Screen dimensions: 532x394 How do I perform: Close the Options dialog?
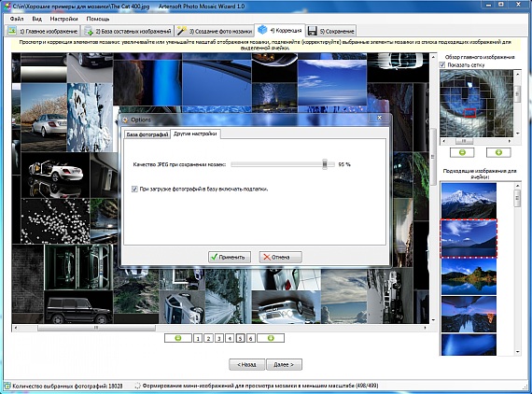tap(380, 118)
